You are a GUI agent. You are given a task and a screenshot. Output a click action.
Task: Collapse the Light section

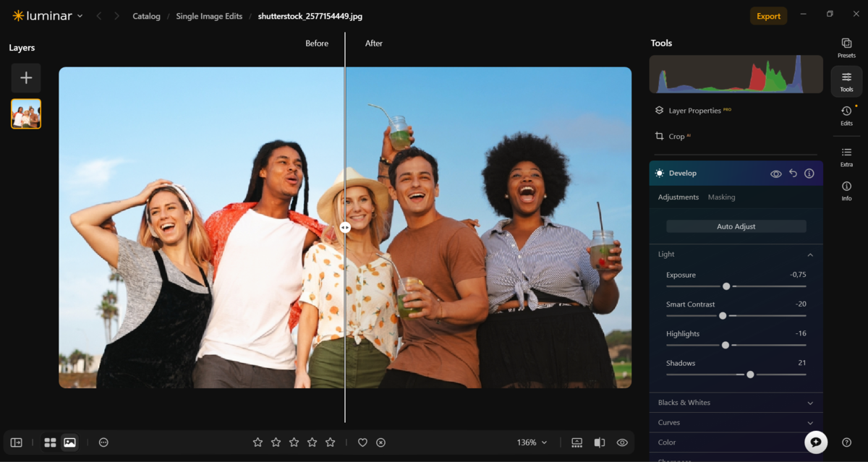tap(736, 254)
